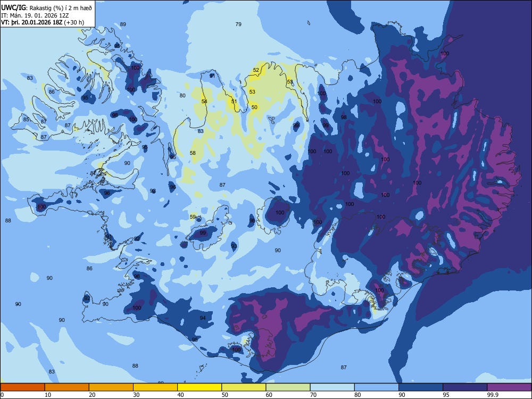Click the '93' humidity value on the map
The height and width of the screenshot is (399, 532).
(234, 246)
